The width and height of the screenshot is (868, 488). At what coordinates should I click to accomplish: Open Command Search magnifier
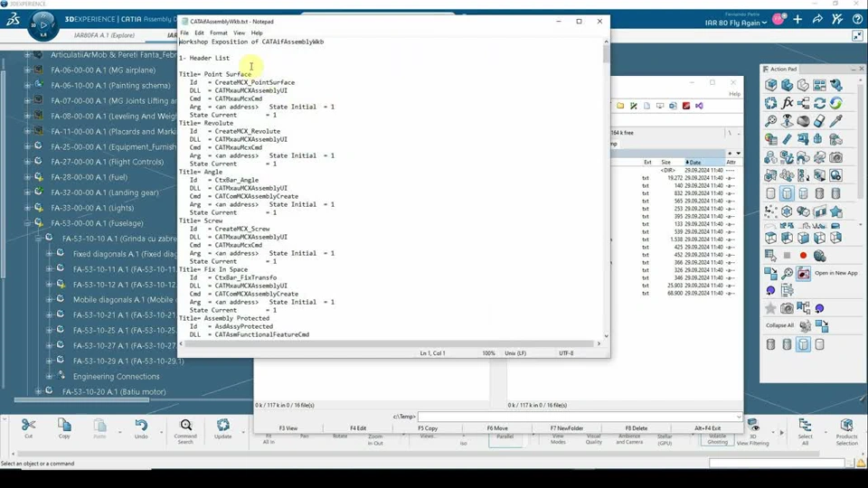[186, 425]
